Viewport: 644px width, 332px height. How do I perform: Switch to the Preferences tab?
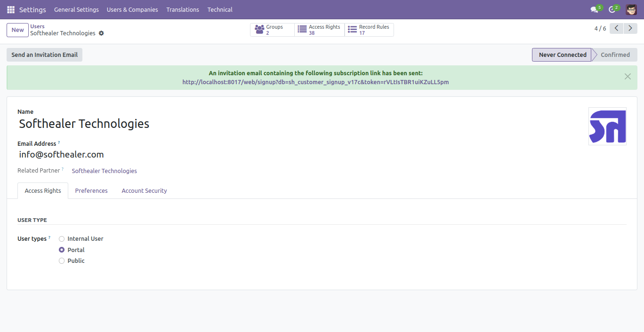tap(91, 190)
